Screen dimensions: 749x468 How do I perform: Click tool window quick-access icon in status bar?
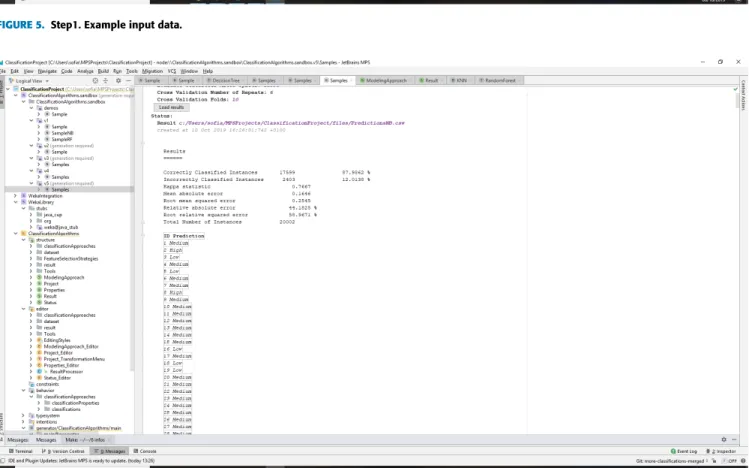(x=4, y=461)
